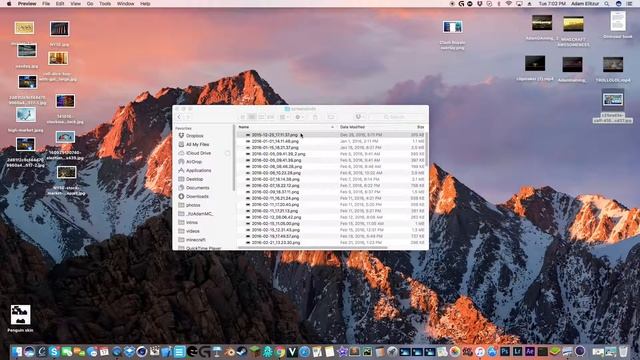Screen dimensions: 640x360
Task: Switch Finder to list view
Action: (x=252, y=117)
